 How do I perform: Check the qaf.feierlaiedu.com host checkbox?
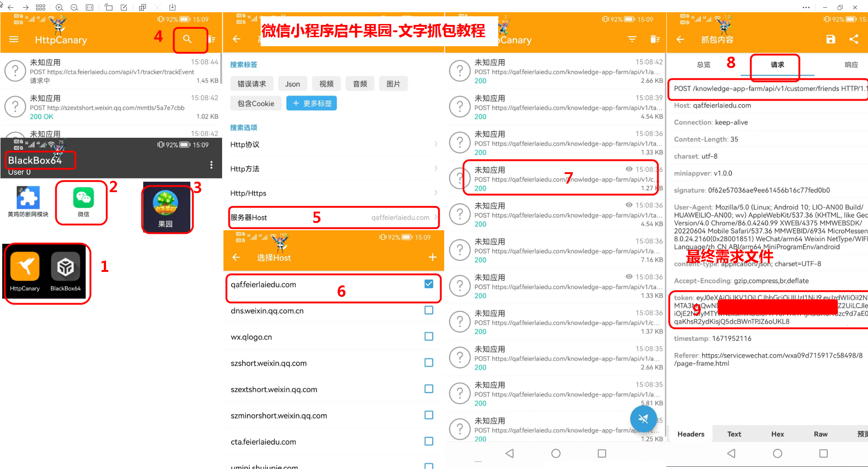[429, 284]
